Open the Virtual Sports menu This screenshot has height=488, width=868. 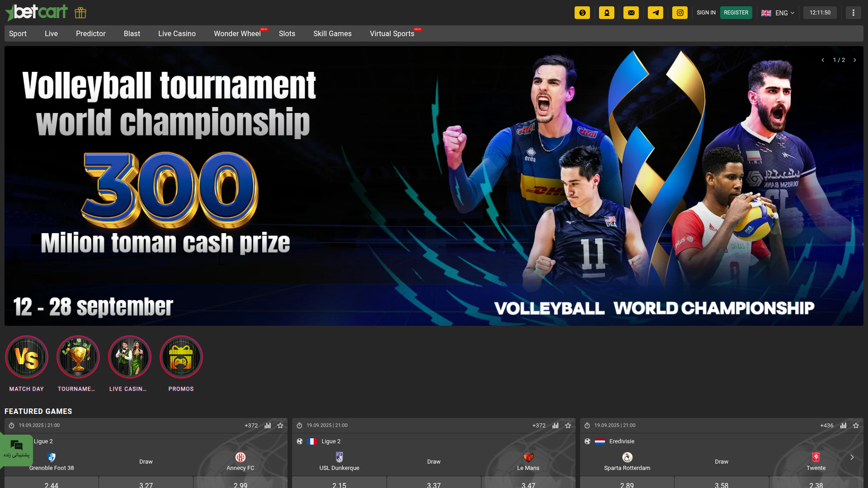pyautogui.click(x=392, y=33)
